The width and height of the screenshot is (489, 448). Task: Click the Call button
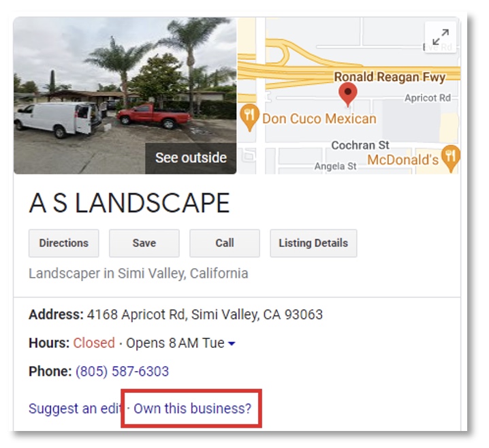tap(225, 243)
